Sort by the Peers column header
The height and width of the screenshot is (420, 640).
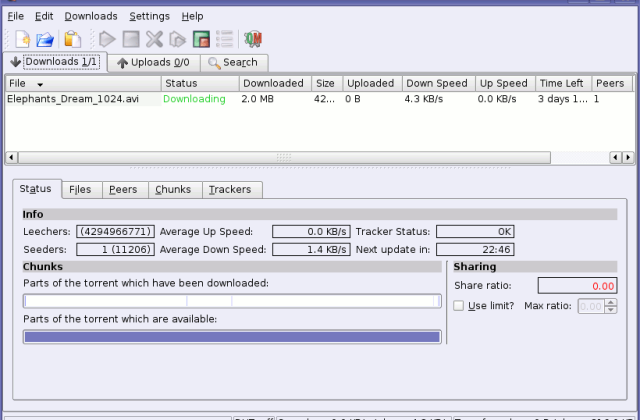pos(612,83)
